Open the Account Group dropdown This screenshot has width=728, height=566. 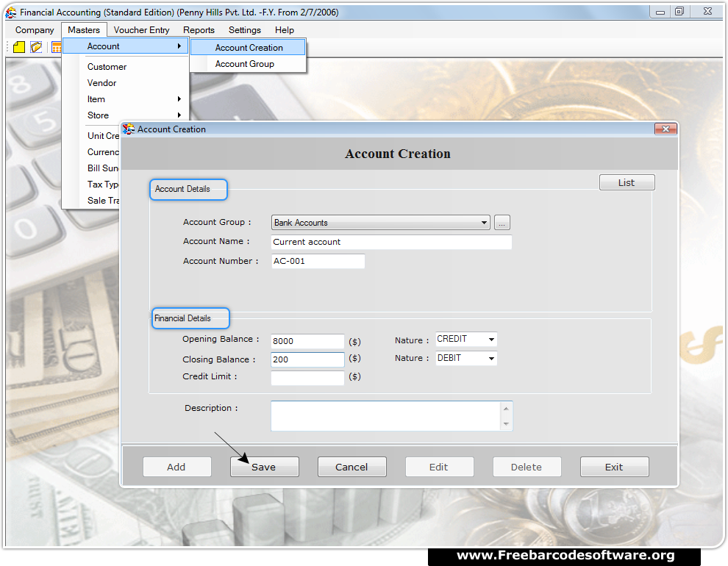(x=380, y=223)
